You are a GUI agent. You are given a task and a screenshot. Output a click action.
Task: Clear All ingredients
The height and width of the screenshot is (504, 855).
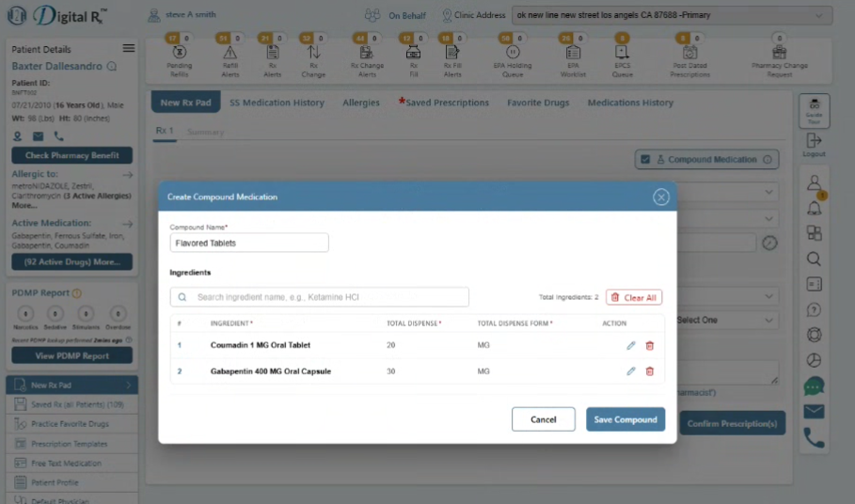coord(634,297)
